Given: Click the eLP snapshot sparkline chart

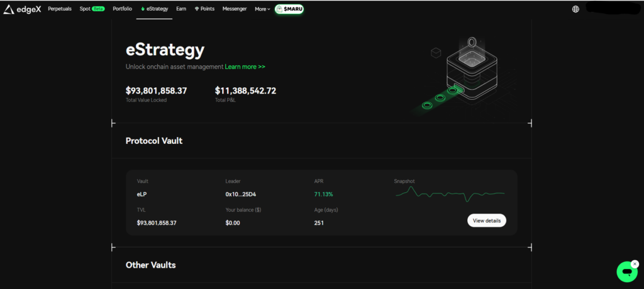Looking at the screenshot, I should (450, 194).
